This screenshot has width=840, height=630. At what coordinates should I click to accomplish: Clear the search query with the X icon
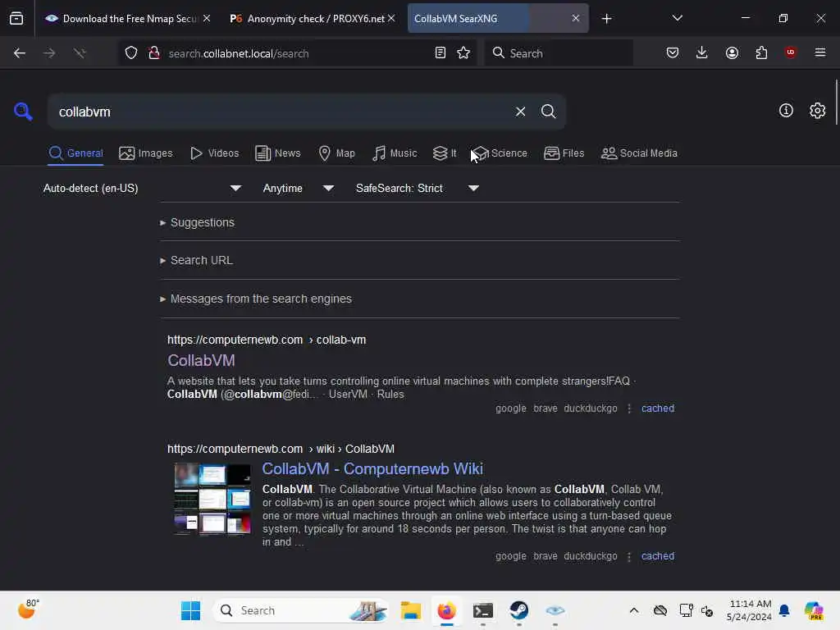(x=520, y=112)
